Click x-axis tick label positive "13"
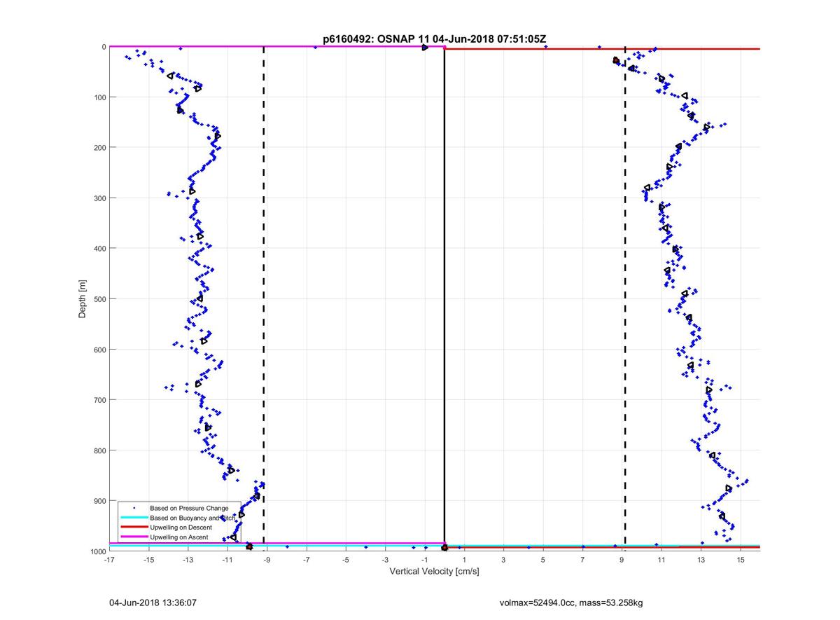 [701, 560]
